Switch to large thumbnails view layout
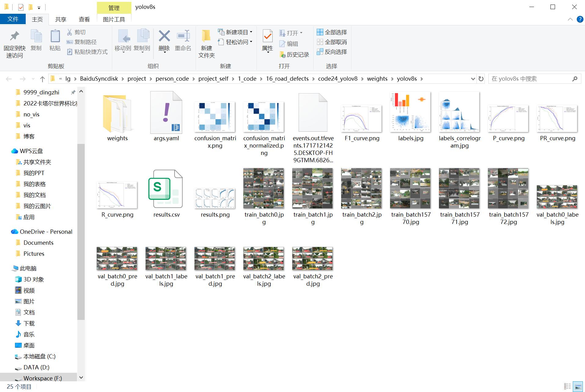 [x=578, y=387]
